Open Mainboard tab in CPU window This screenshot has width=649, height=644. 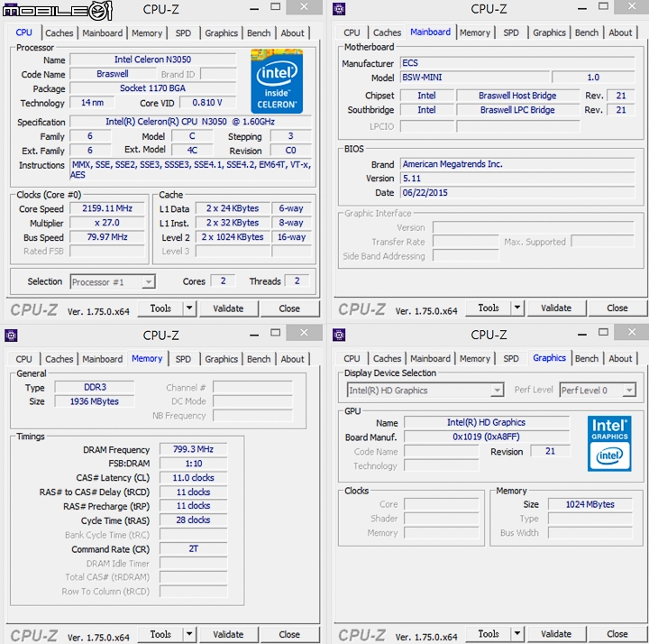coord(102,33)
